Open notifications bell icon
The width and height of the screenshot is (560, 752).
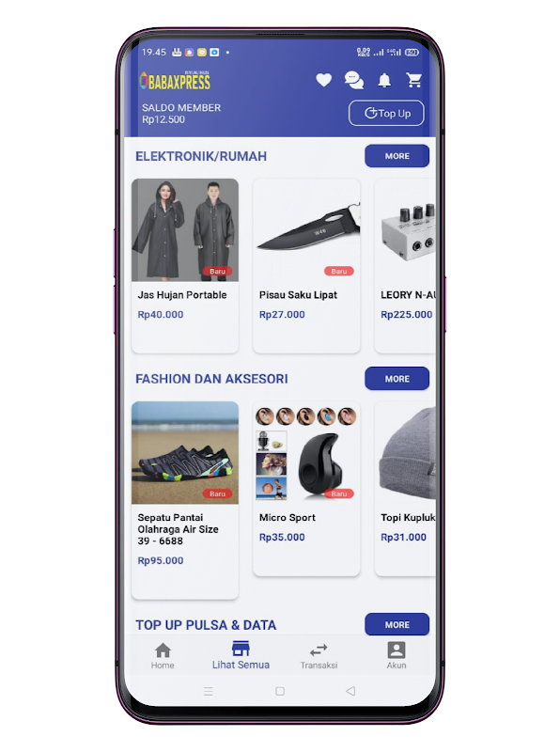click(384, 80)
